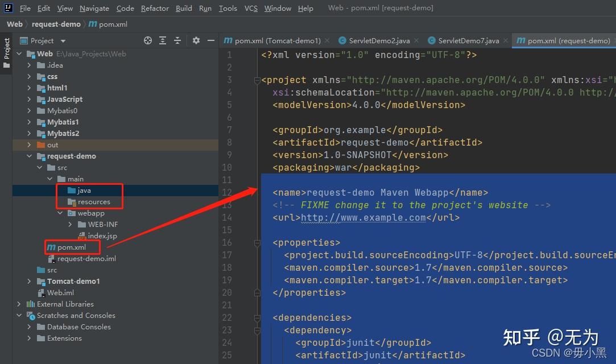The image size is (616, 364).
Task: Open the Code menu
Action: (x=125, y=8)
